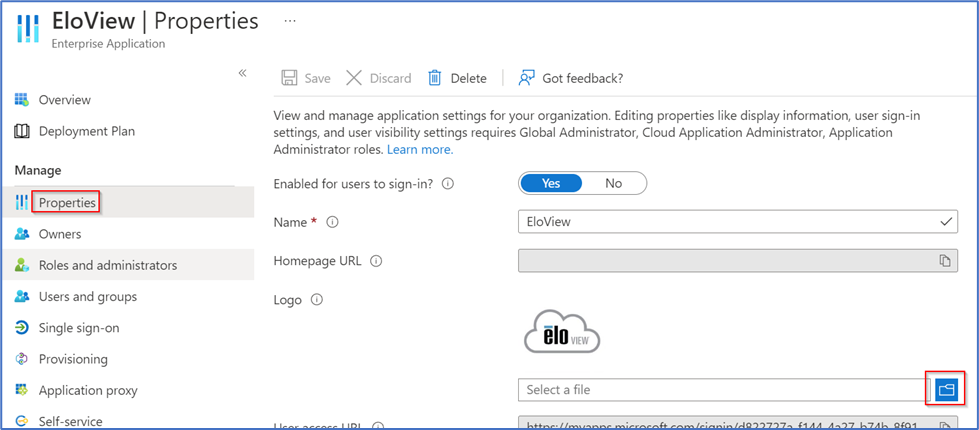Screen dimensions: 979x430
Task: Click the User access URL field
Action: (738, 424)
